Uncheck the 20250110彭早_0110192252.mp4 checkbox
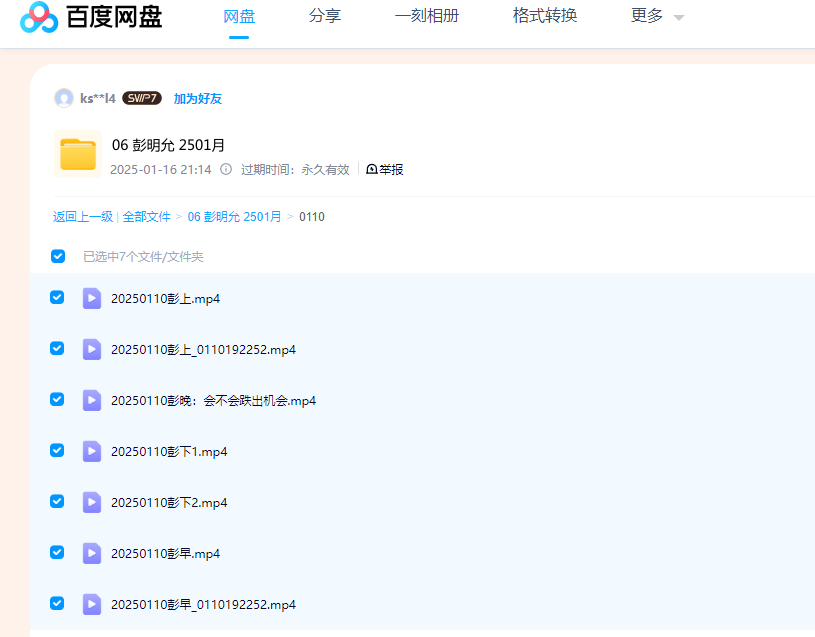 pos(57,603)
